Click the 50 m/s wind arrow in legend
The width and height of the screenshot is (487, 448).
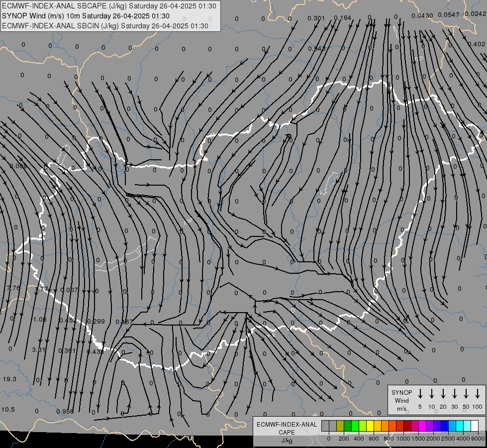(466, 394)
